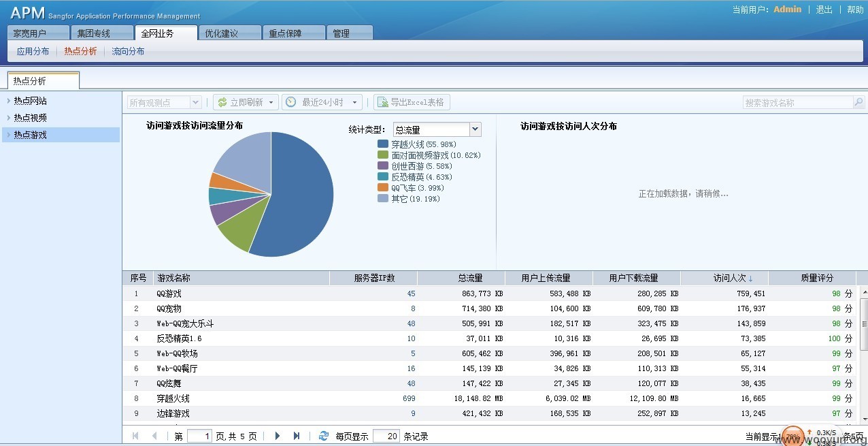Click the 创世西游 purple legend swatch

point(383,166)
